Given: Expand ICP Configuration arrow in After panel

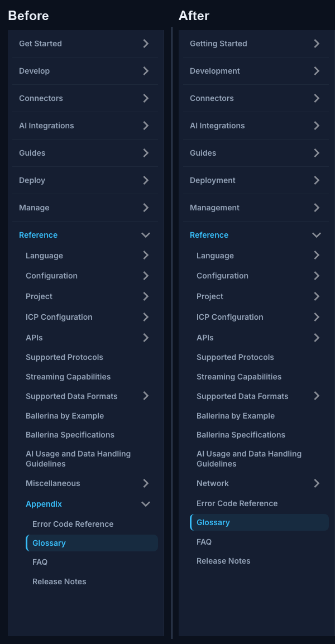Looking at the screenshot, I should 317,317.
